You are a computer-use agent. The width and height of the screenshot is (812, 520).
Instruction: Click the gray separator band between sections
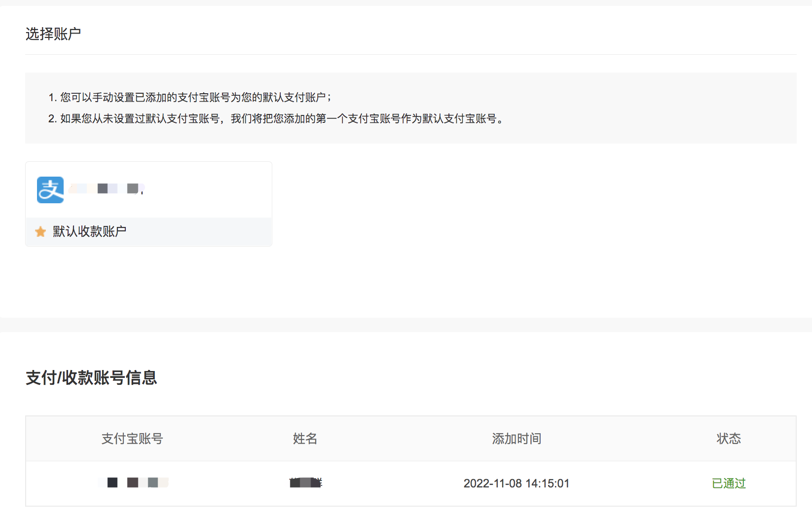click(x=406, y=325)
